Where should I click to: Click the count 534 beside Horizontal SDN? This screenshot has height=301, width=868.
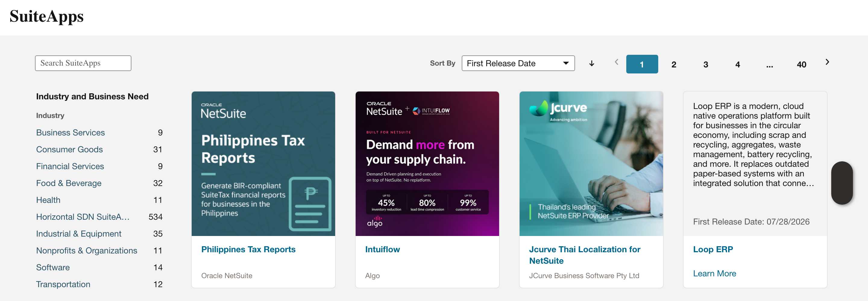click(x=155, y=217)
